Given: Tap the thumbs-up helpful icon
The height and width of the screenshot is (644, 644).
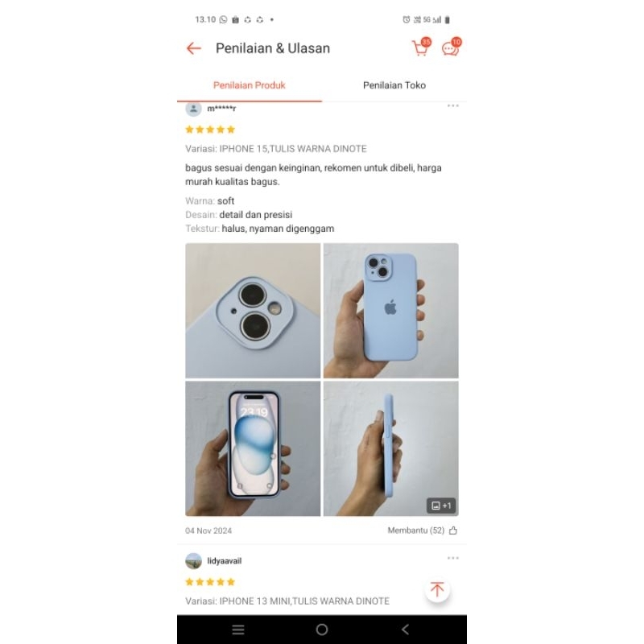Looking at the screenshot, I should (453, 530).
